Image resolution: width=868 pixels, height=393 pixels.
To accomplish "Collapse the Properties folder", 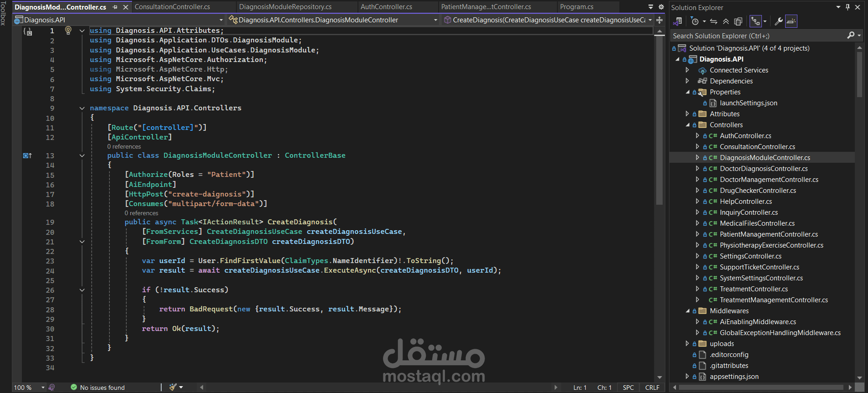I will point(687,92).
